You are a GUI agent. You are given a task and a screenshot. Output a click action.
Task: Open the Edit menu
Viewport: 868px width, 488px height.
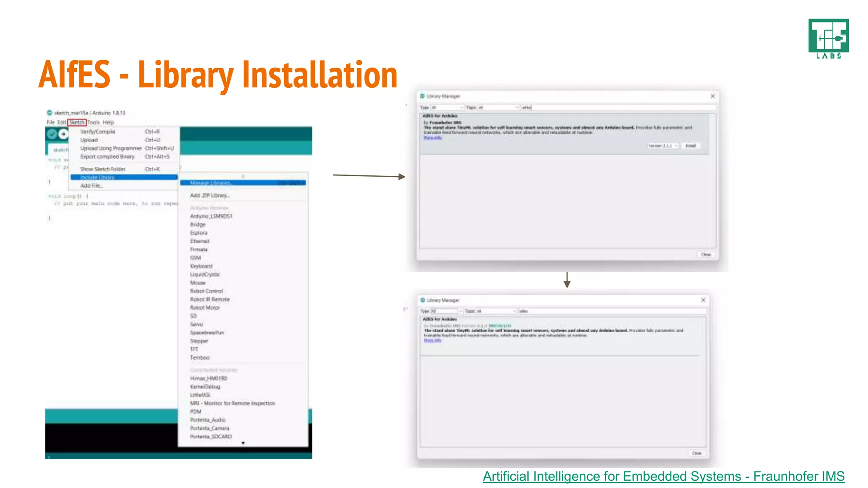click(62, 122)
